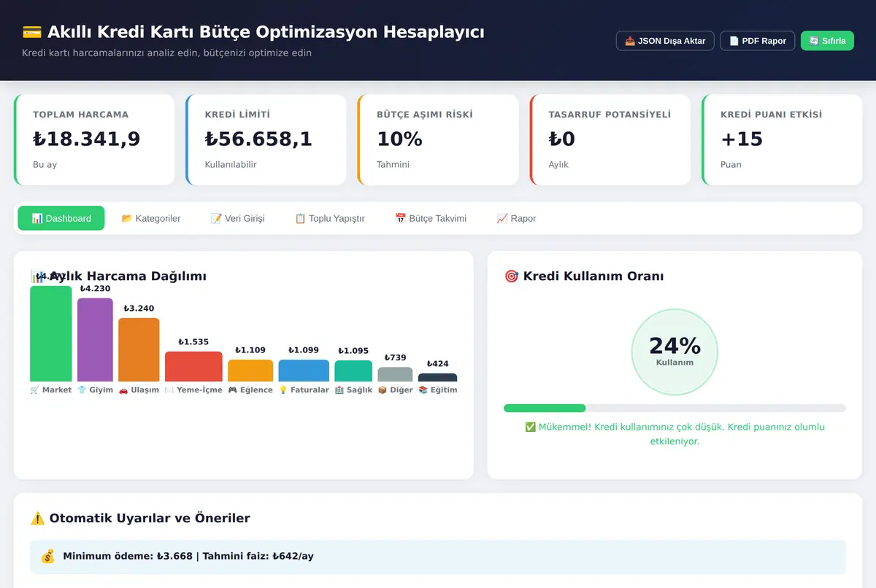This screenshot has height=588, width=876.
Task: Click the money bag icon in the alert
Action: click(x=47, y=557)
